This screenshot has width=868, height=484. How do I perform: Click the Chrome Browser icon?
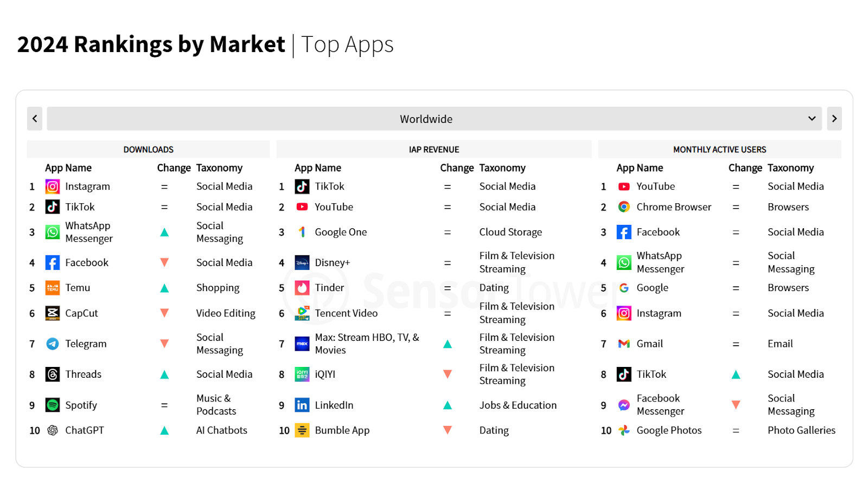[624, 207]
